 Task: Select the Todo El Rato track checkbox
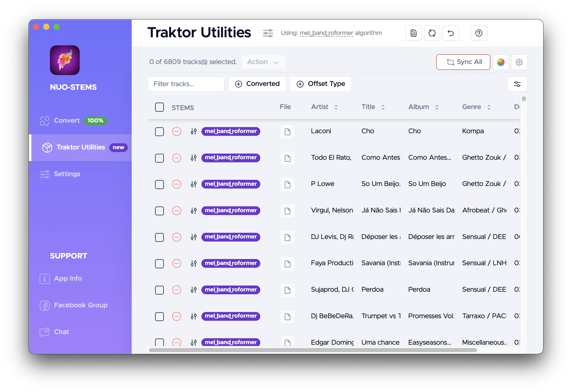pyautogui.click(x=159, y=158)
